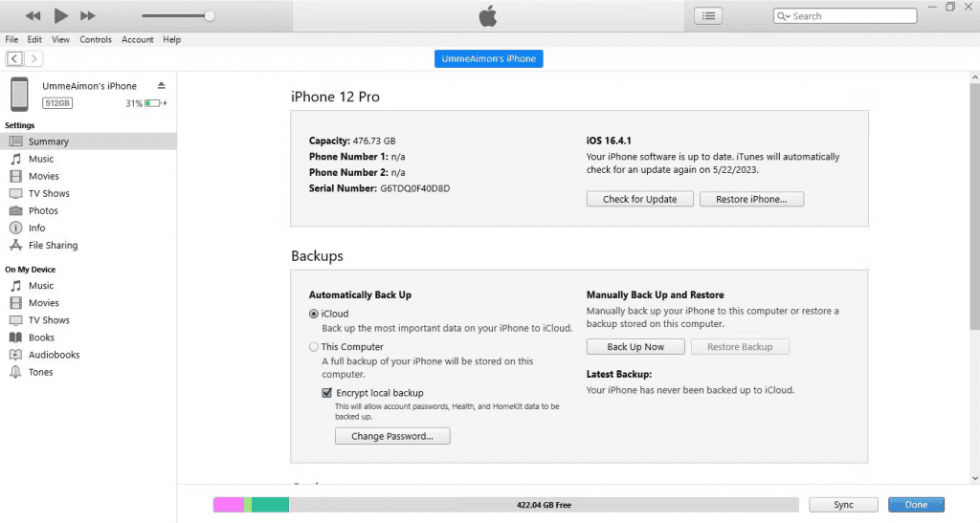The width and height of the screenshot is (980, 523).
Task: Open the Account menu
Action: click(138, 40)
